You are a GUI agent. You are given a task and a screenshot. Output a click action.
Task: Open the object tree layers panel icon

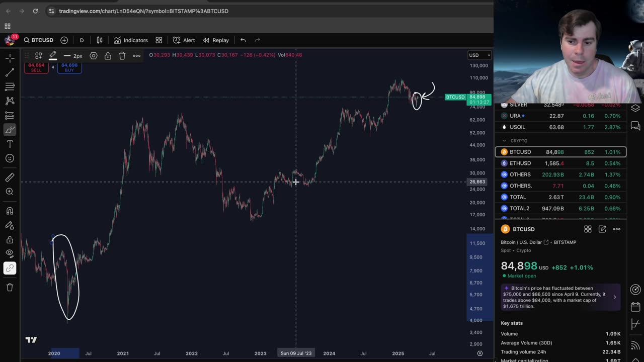coord(635,108)
